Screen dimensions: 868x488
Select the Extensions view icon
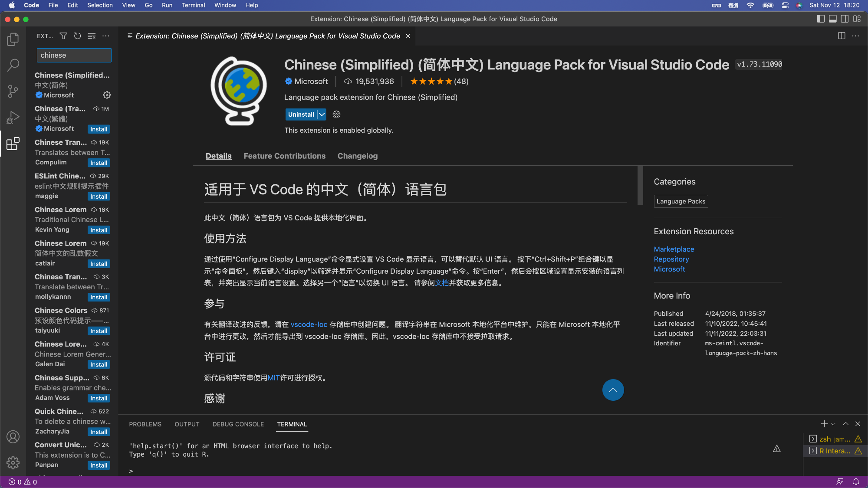tap(13, 144)
